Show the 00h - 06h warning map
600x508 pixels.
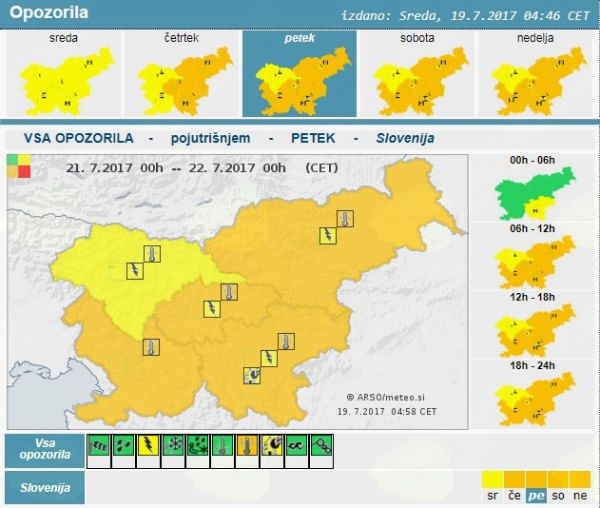tap(535, 190)
